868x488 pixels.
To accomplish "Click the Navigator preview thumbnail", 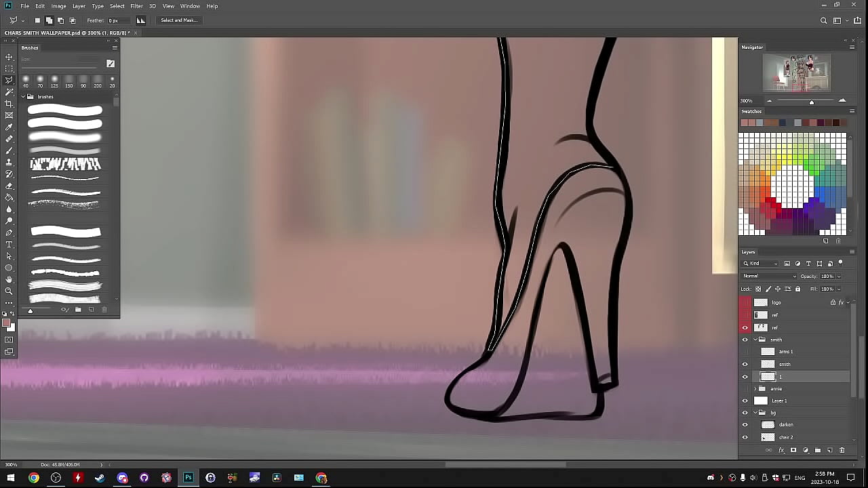I will pyautogui.click(x=796, y=73).
